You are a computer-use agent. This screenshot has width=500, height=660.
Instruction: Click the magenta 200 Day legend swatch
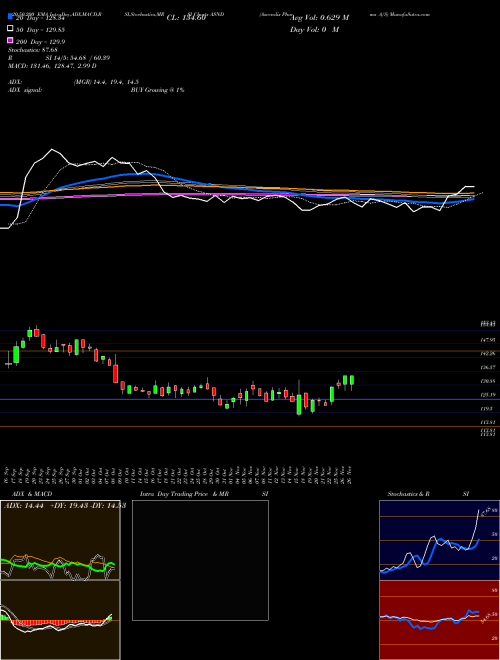[x=11, y=40]
